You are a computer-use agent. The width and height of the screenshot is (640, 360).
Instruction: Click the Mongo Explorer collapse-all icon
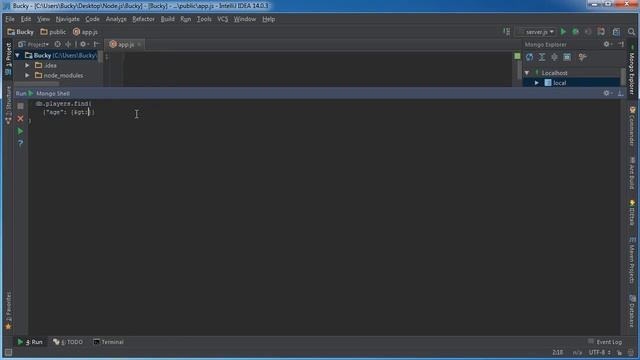[554, 57]
